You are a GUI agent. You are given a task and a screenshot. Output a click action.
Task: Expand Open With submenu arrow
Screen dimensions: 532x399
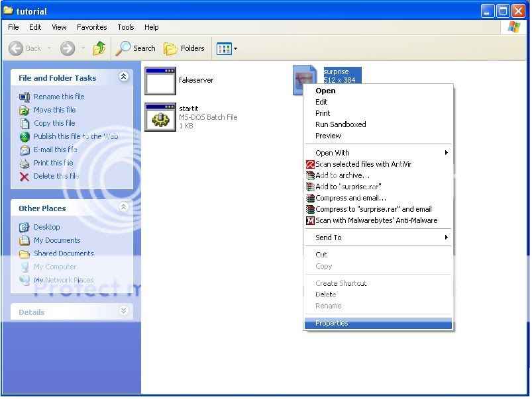[x=447, y=153]
